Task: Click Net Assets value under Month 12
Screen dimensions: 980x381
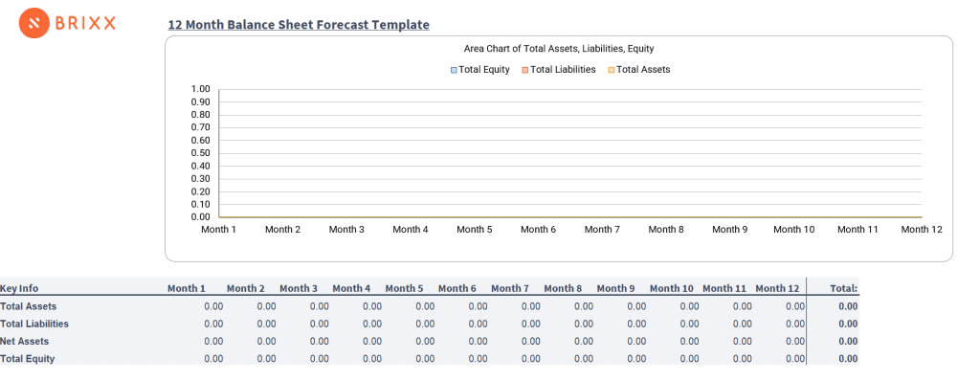Action: [795, 342]
